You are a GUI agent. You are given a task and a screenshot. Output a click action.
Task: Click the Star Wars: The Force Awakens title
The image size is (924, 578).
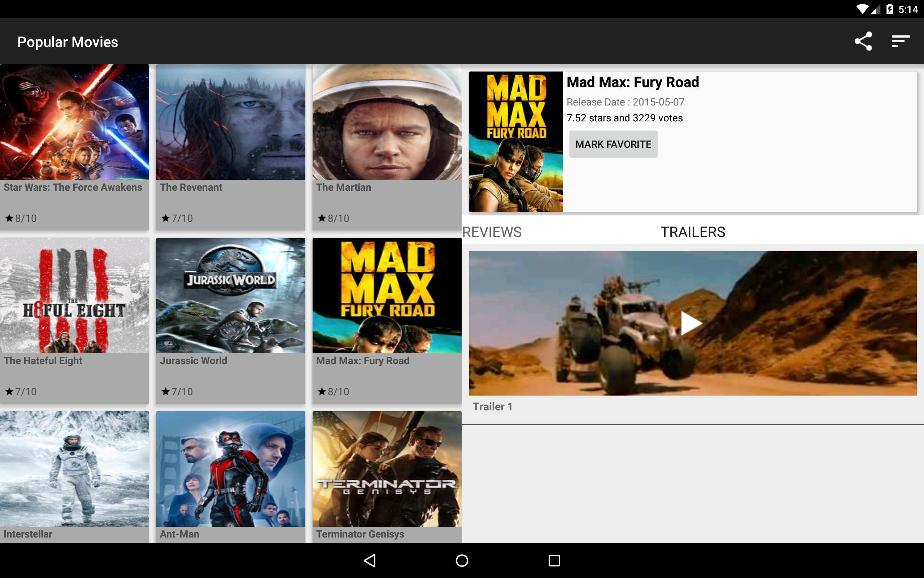tap(73, 187)
